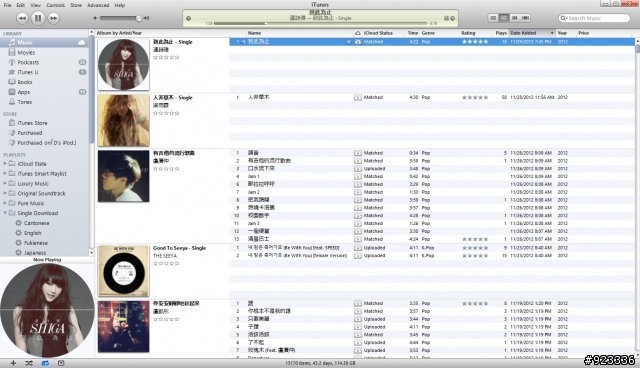Click the Search Music field
Viewport: 640px width, 368px height.
click(594, 18)
